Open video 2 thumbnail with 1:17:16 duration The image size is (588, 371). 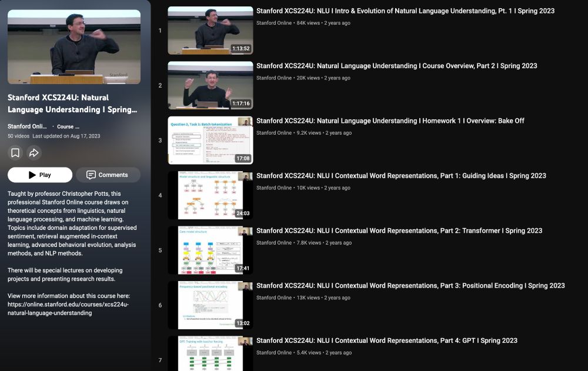click(211, 85)
